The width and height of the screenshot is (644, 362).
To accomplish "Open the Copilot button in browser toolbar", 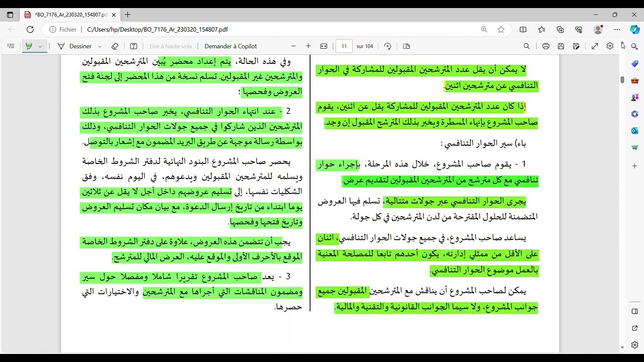I will click(x=635, y=30).
